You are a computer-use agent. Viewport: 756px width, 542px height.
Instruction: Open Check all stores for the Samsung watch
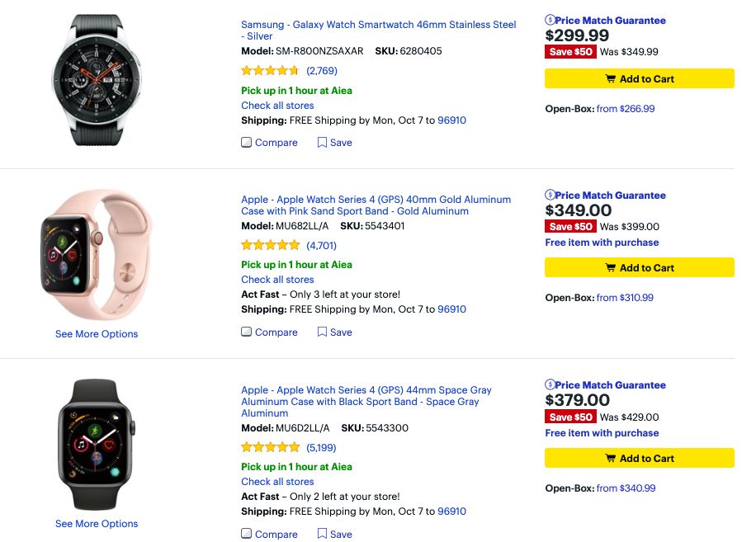click(277, 106)
